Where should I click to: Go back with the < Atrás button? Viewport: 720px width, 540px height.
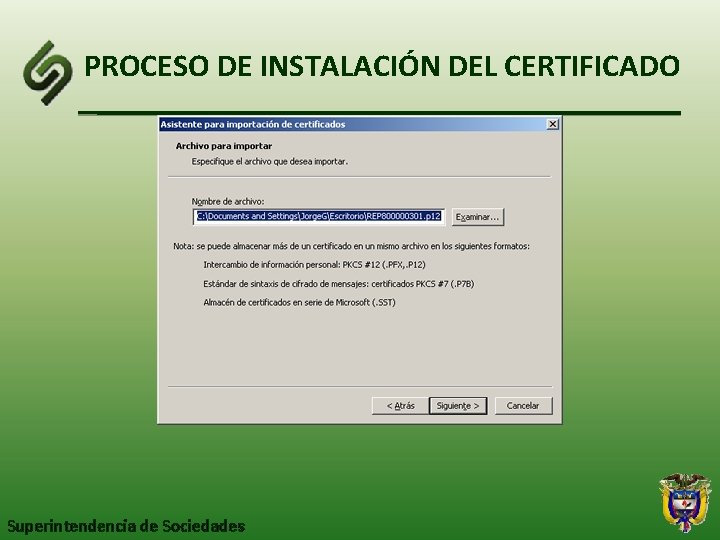[x=400, y=406]
